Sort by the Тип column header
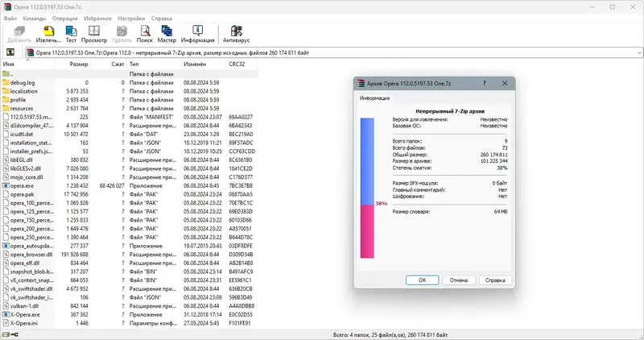The height and width of the screenshot is (340, 644). click(x=154, y=64)
